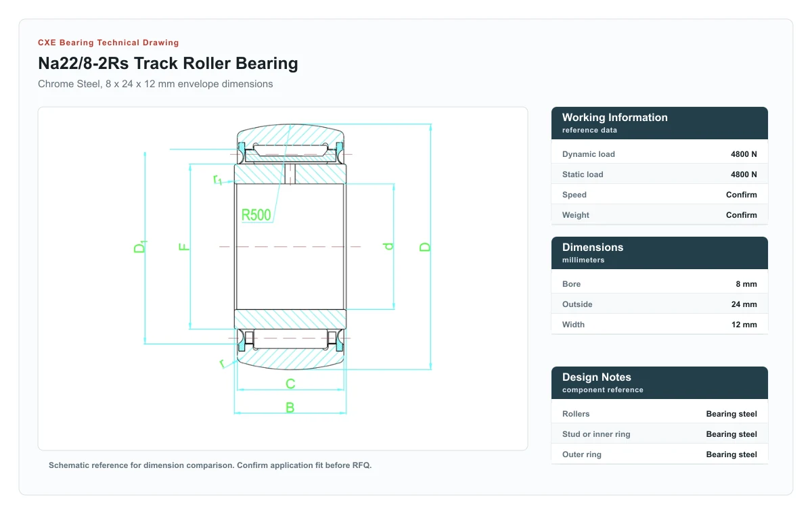Click the Design Notes panel header
The width and height of the screenshot is (812, 514).
pos(660,383)
